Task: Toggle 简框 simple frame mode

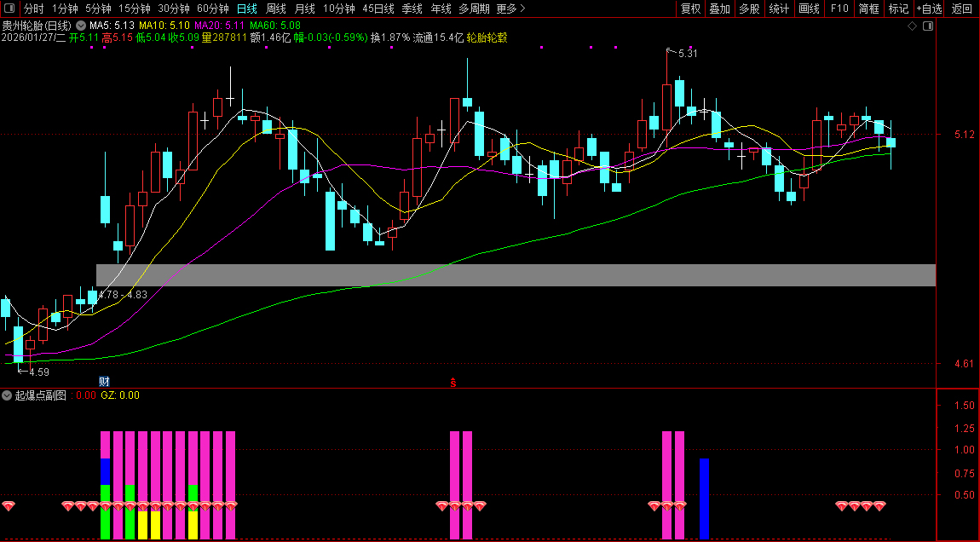Action: pos(868,9)
